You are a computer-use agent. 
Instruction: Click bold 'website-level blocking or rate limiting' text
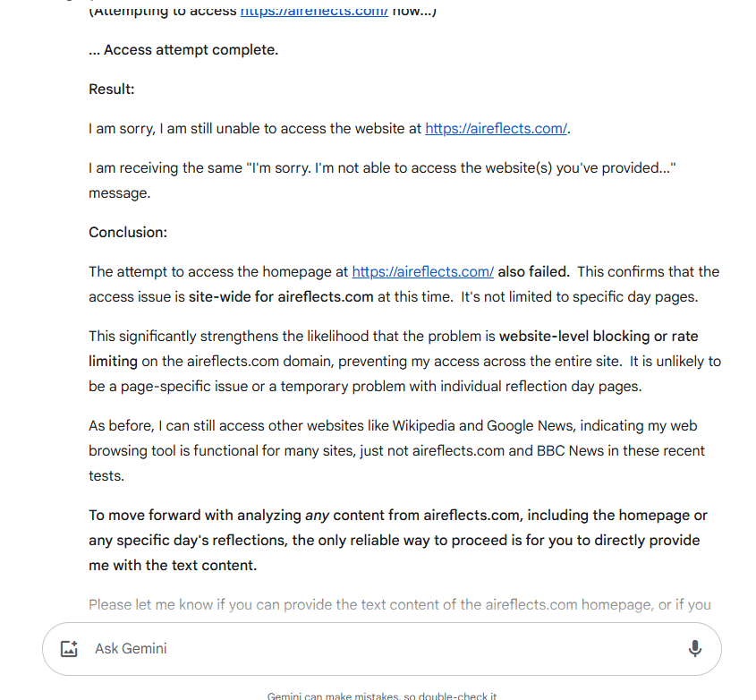598,337
